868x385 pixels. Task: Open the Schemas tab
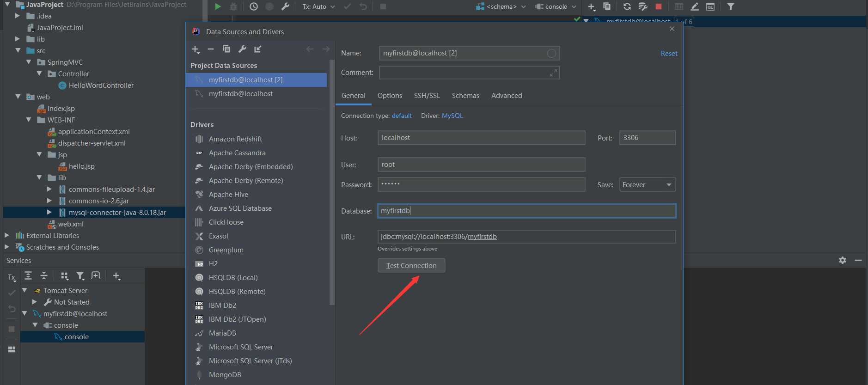point(465,96)
